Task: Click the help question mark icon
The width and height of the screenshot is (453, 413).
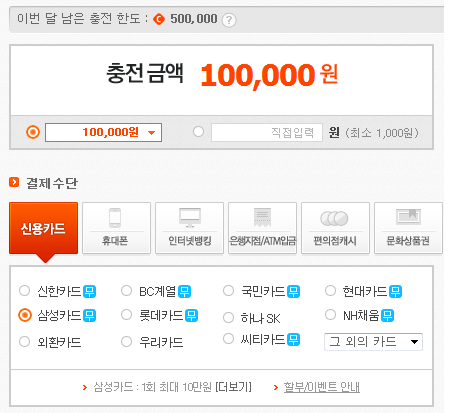Action: (229, 20)
